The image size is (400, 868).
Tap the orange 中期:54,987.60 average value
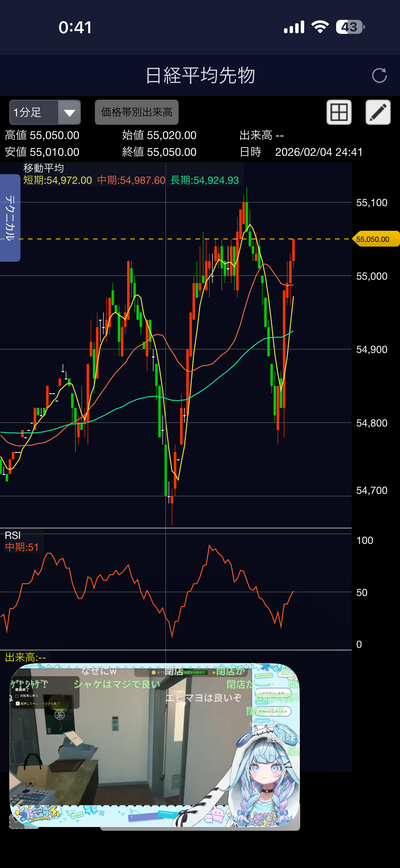tap(131, 180)
